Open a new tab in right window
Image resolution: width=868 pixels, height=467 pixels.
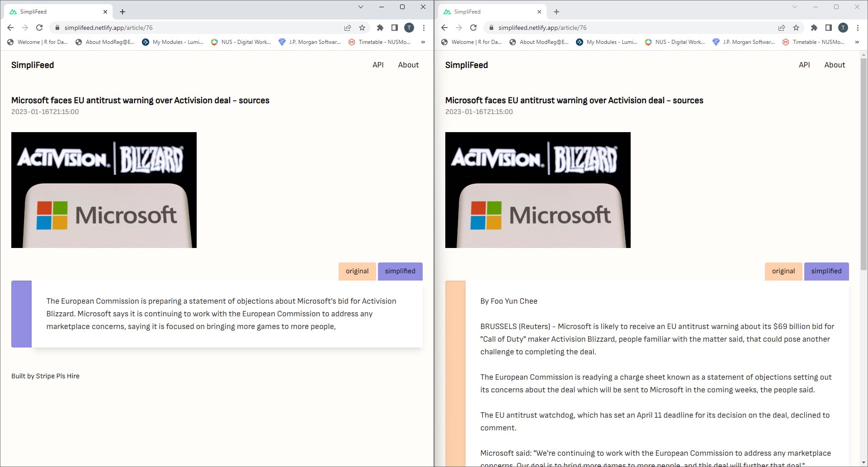557,12
